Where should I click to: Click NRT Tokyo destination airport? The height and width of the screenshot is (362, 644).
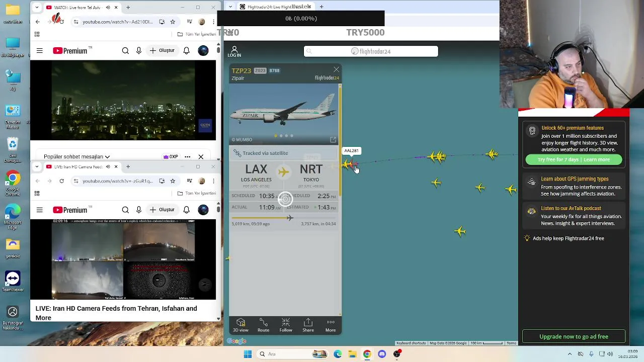click(x=311, y=172)
